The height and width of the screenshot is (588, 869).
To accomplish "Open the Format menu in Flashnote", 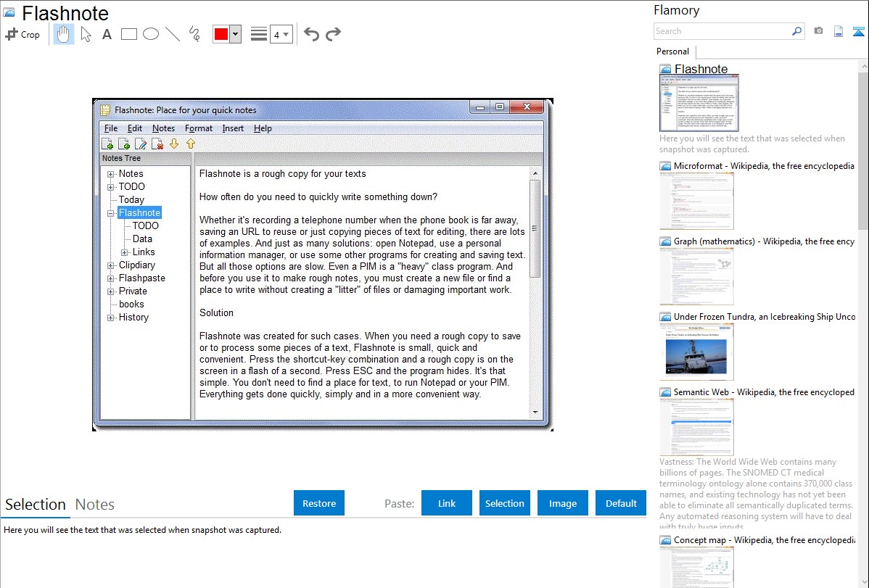I will tap(199, 128).
